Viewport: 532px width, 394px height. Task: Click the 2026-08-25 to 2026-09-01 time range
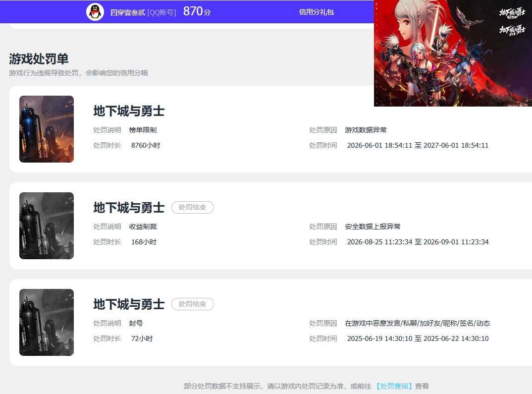coord(418,242)
